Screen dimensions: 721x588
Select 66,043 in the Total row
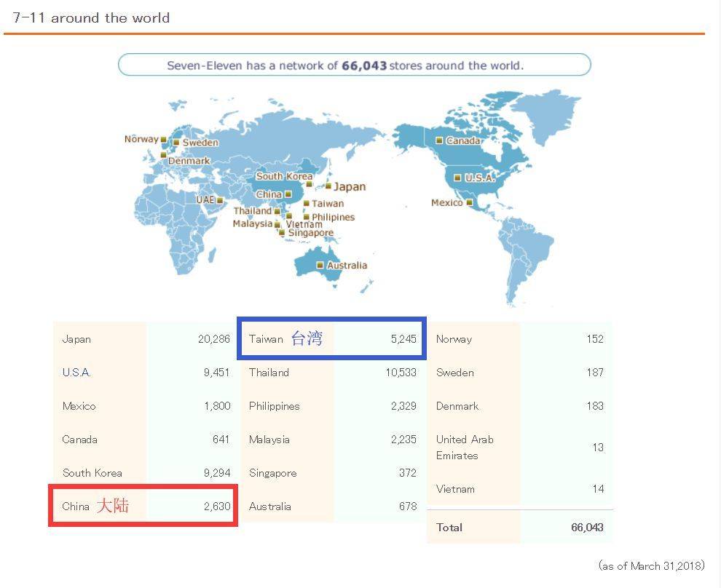(587, 528)
